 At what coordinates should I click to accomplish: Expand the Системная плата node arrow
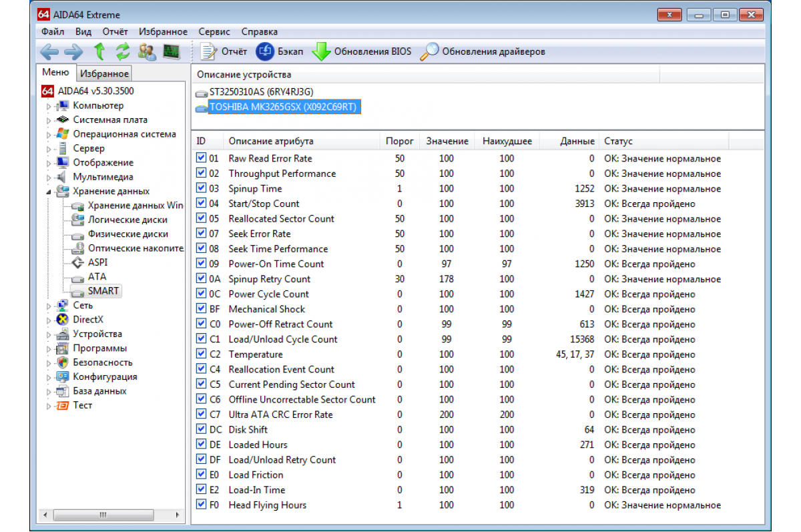pyautogui.click(x=48, y=120)
